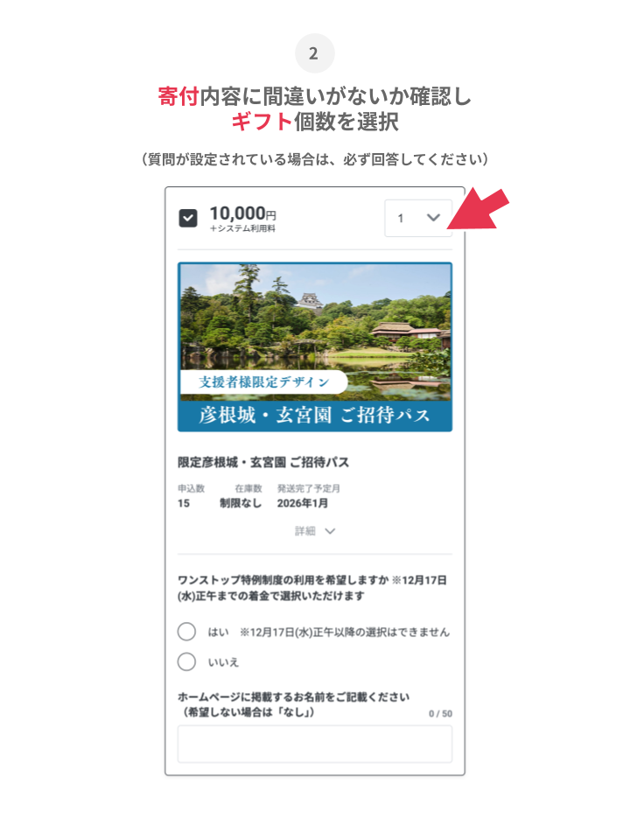Click the homepage name input field
Image resolution: width=630 pixels, height=840 pixels.
click(315, 744)
